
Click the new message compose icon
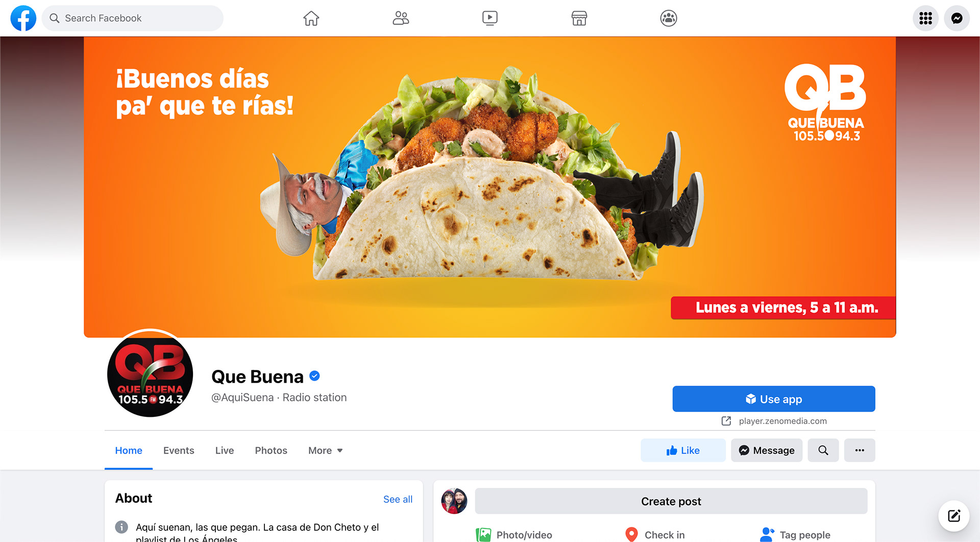(x=954, y=515)
